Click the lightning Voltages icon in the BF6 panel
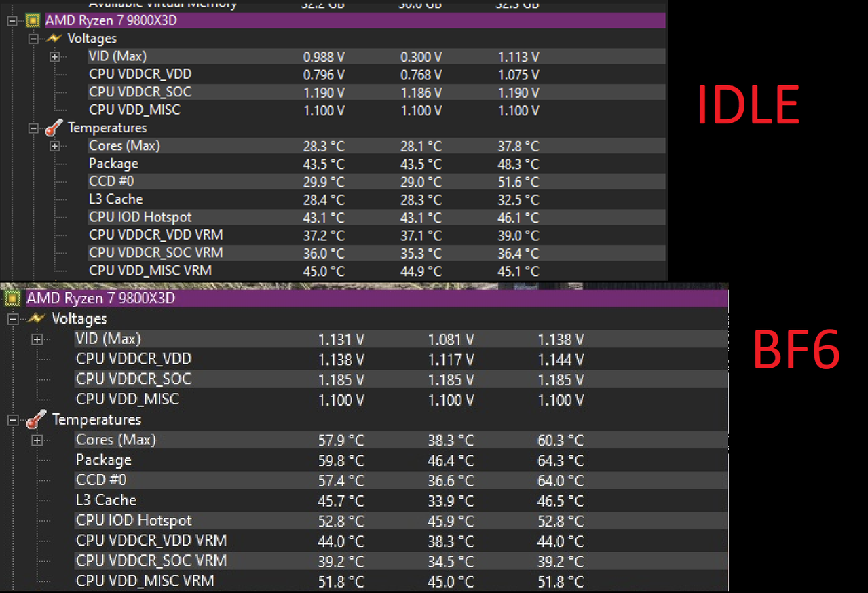 tap(35, 318)
